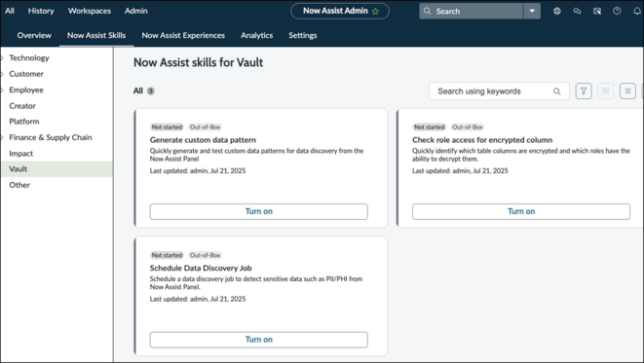This screenshot has height=363, width=644.
Task: Go to the Overview tab
Action: tap(34, 35)
